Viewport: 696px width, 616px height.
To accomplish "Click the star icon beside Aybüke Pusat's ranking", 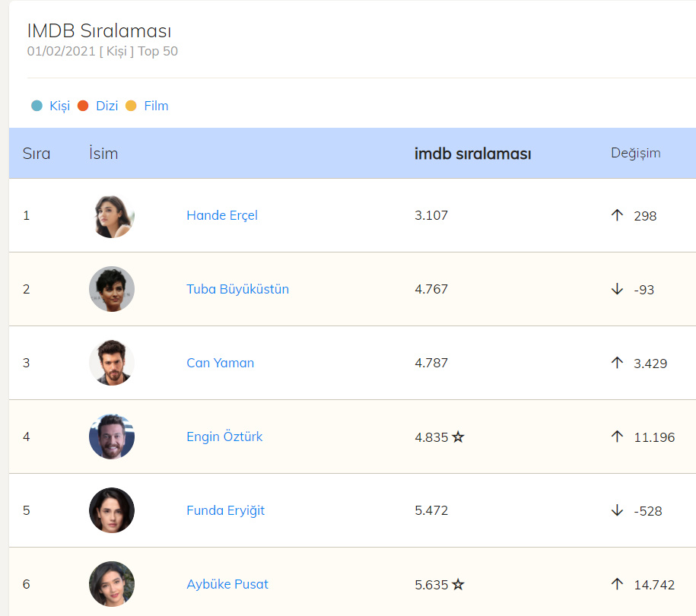I will coord(458,585).
